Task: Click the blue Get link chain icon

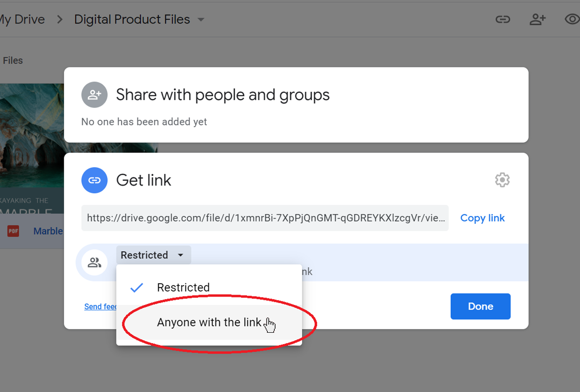Action: 95,180
